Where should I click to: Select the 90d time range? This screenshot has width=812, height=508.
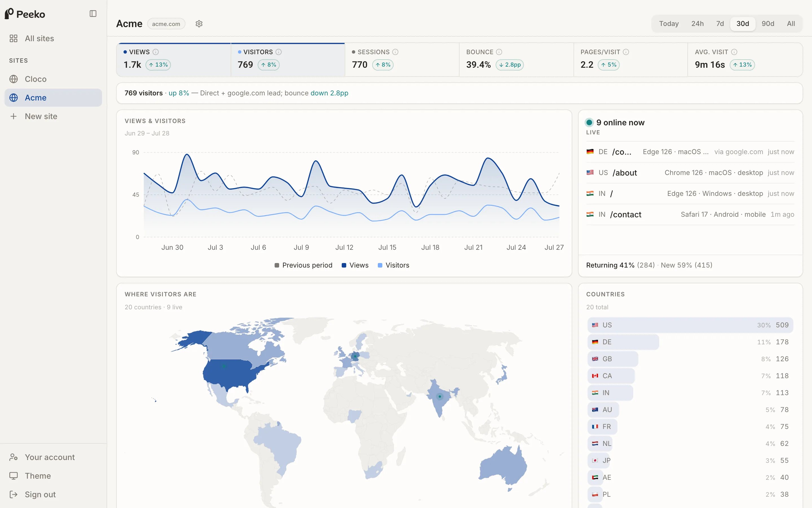(768, 24)
